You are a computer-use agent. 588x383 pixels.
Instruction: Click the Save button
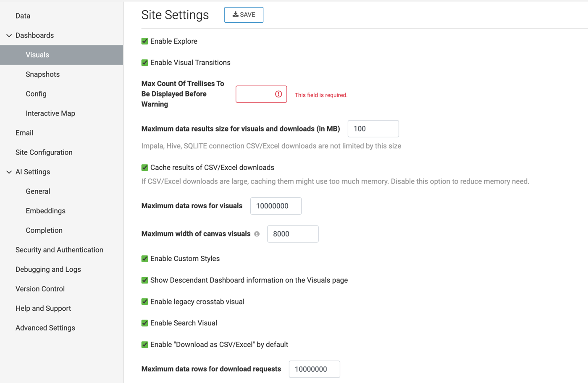click(244, 15)
